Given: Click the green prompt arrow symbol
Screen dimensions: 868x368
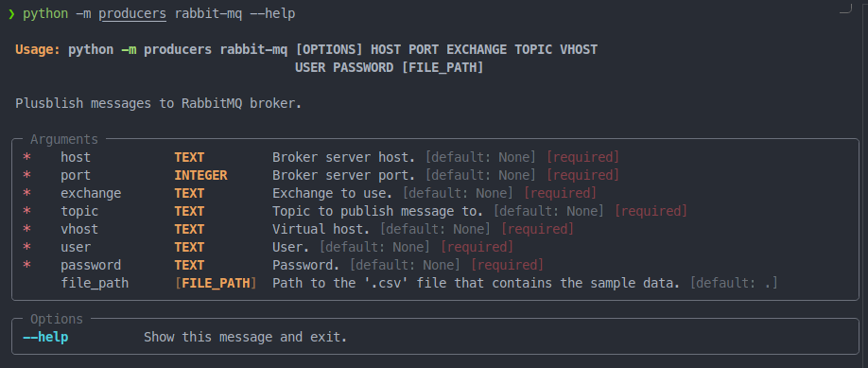Looking at the screenshot, I should pyautogui.click(x=11, y=14).
